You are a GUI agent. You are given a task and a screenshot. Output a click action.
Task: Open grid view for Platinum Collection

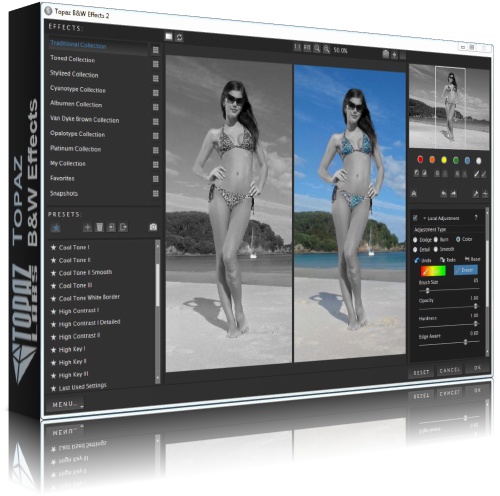click(155, 150)
